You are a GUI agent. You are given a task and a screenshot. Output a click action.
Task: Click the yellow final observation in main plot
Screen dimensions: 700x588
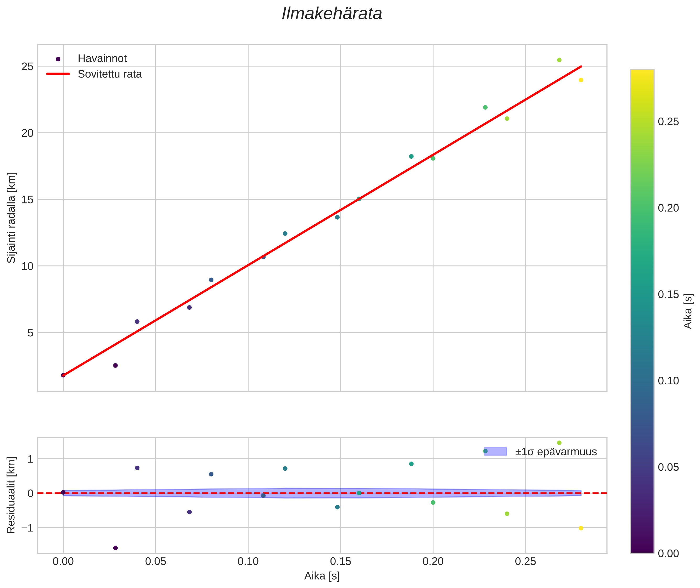[x=581, y=80]
